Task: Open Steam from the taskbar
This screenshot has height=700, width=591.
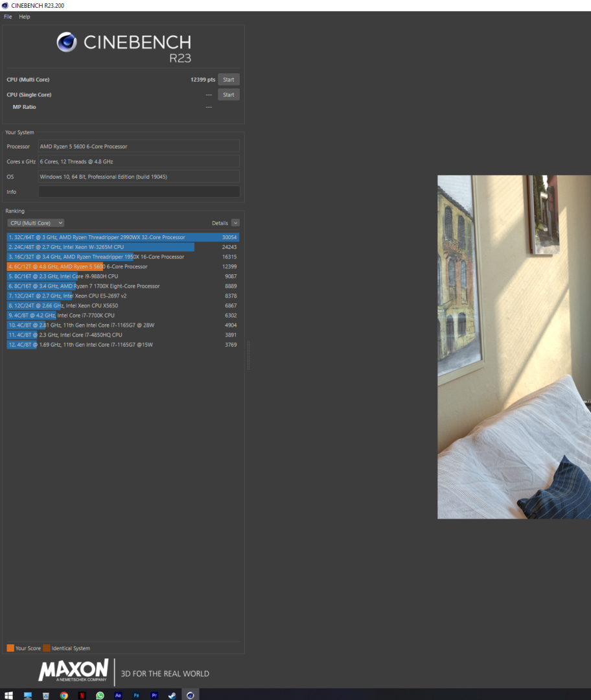Action: (x=172, y=695)
